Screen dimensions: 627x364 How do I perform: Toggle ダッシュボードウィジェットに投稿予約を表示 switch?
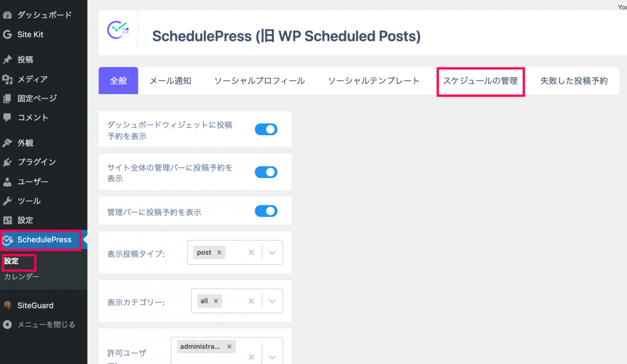click(266, 130)
